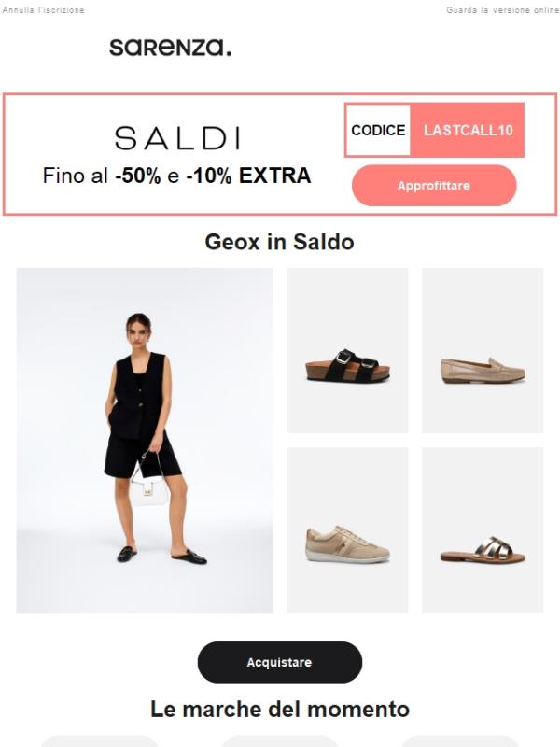Click the Geox in Saldo heading
The height and width of the screenshot is (747, 560).
tap(279, 242)
